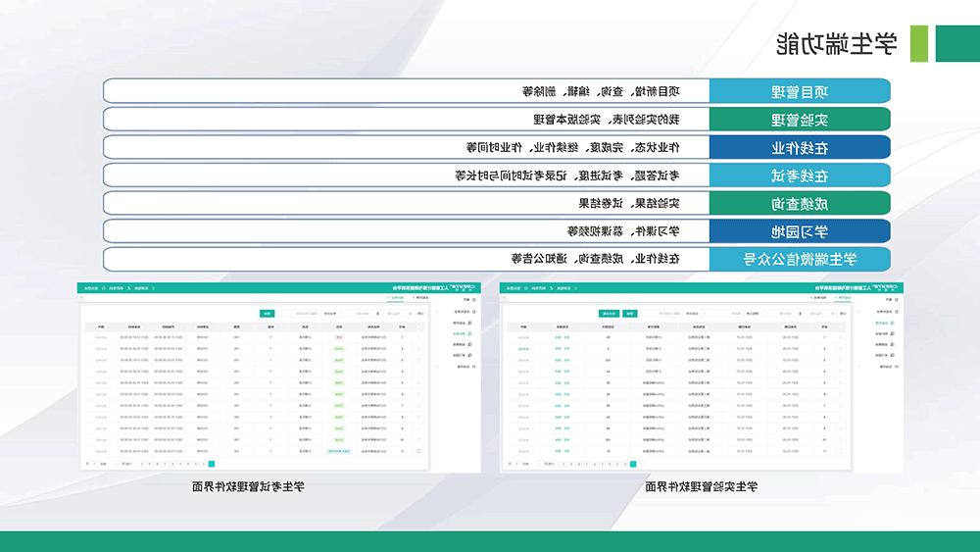980x552 pixels.
Task: Click the person-shaped icon in exam screenshot header
Action: tap(128, 288)
